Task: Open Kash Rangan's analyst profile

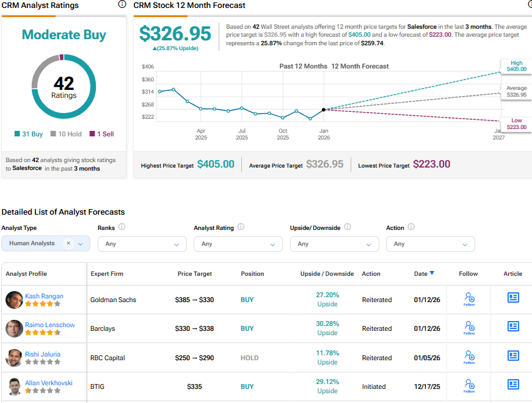Action: pos(44,296)
